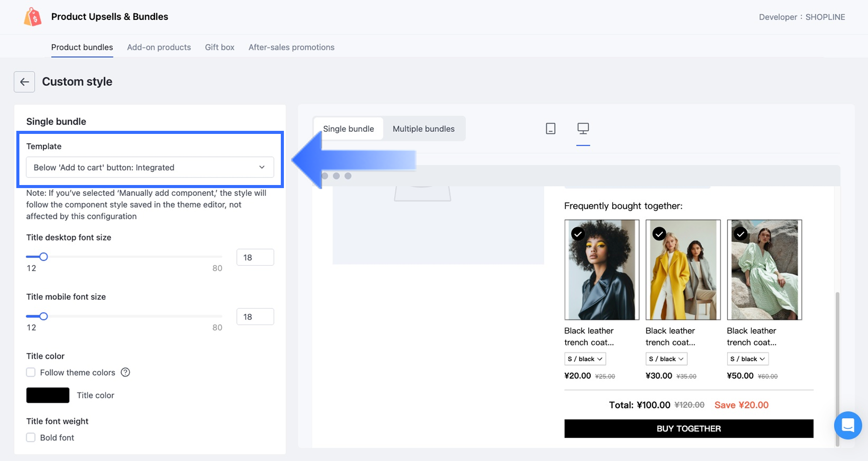This screenshot has width=868, height=461.
Task: Open the third product's S / black variant dropdown
Action: 748,359
